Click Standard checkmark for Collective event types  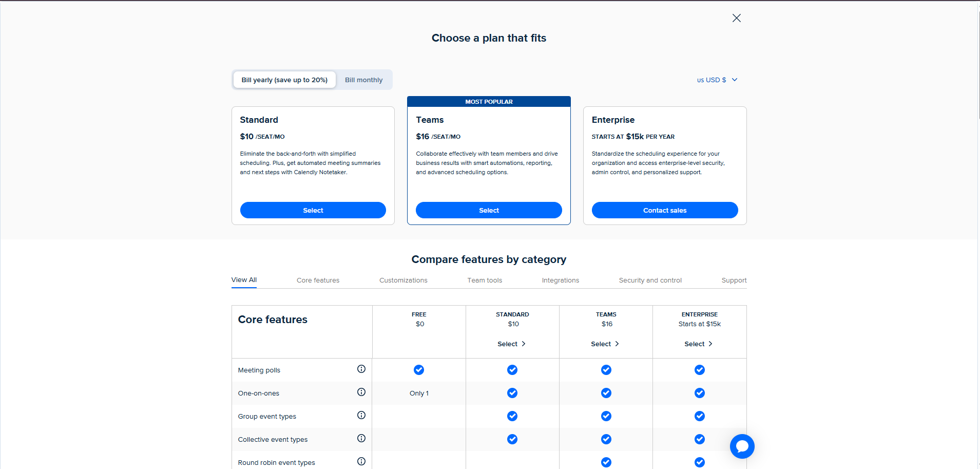point(512,439)
